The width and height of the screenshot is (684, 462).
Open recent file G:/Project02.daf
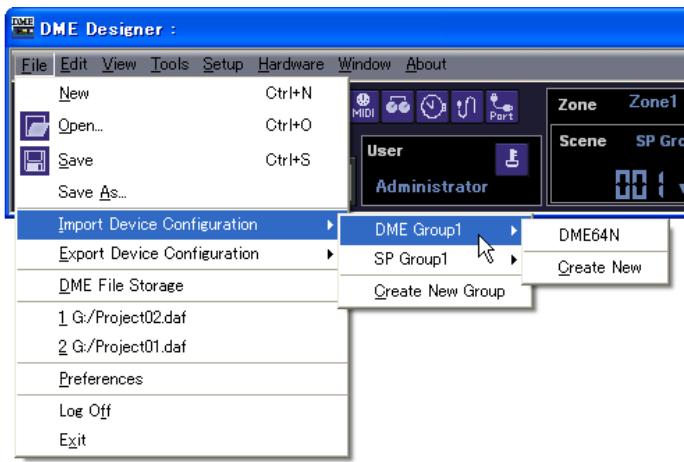pyautogui.click(x=182, y=318)
